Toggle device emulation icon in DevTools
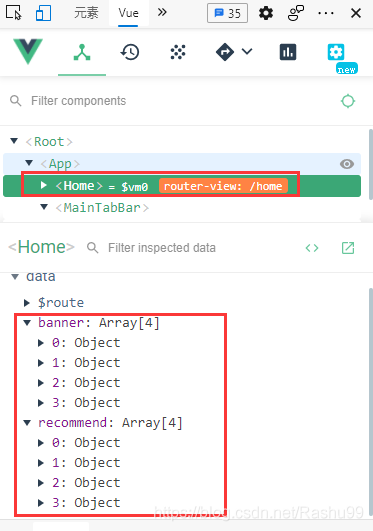Viewport: 373px width, 531px height. (x=43, y=13)
